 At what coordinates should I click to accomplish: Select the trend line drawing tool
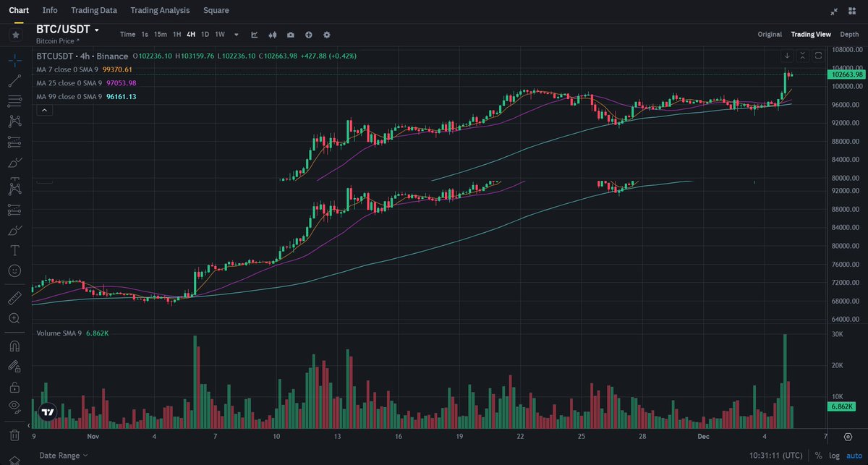14,81
